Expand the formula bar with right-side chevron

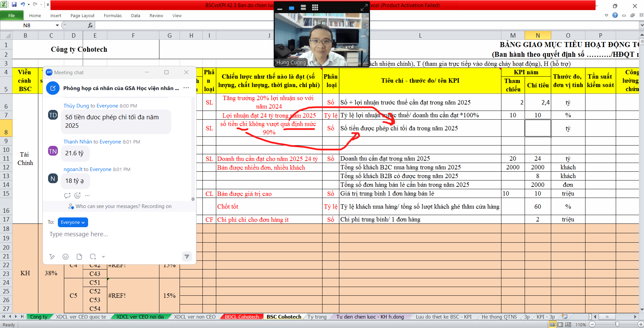[641, 25]
